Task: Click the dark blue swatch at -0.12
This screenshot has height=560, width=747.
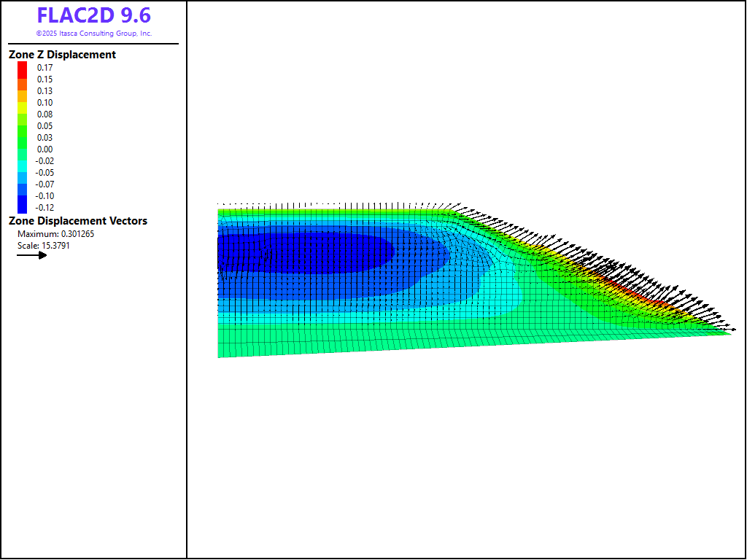Action: point(23,207)
